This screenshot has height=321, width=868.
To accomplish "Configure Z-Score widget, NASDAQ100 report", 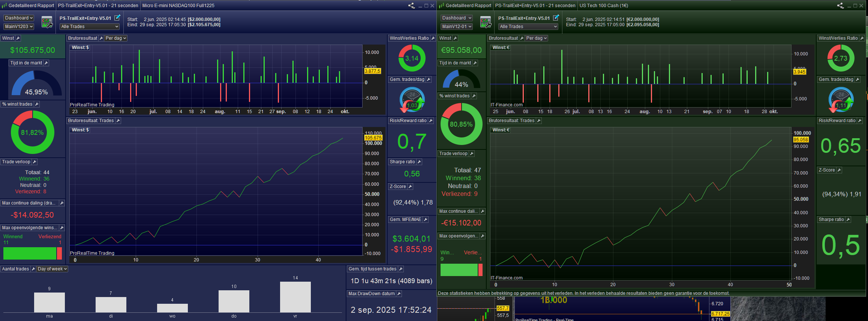I will click(x=410, y=187).
